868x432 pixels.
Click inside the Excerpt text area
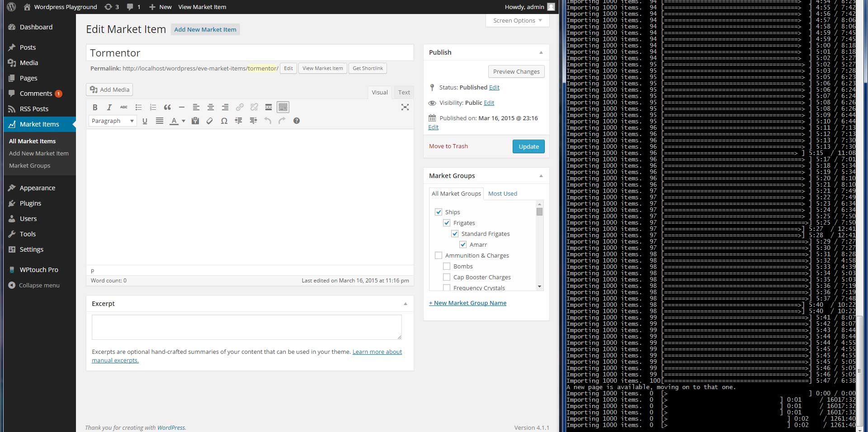247,327
